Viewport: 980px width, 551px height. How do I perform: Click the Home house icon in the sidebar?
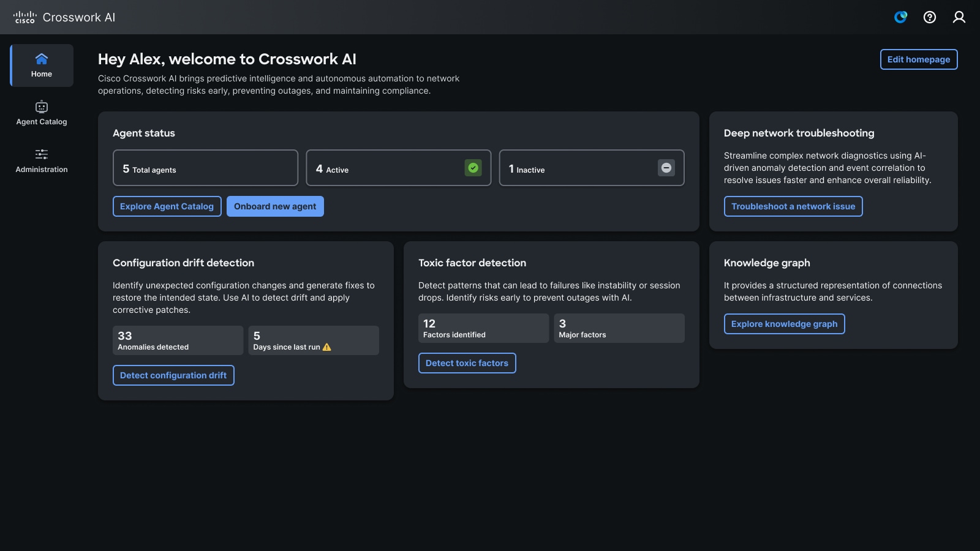(x=42, y=59)
